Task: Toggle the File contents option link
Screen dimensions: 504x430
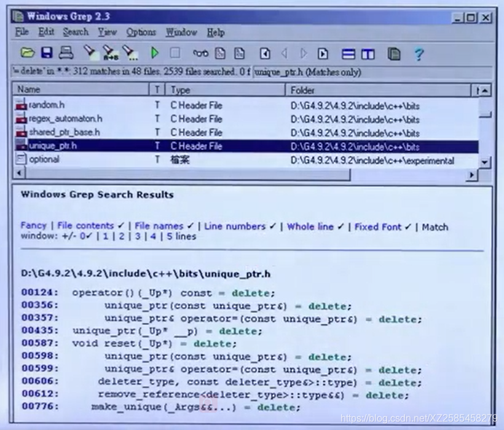Action: [85, 226]
